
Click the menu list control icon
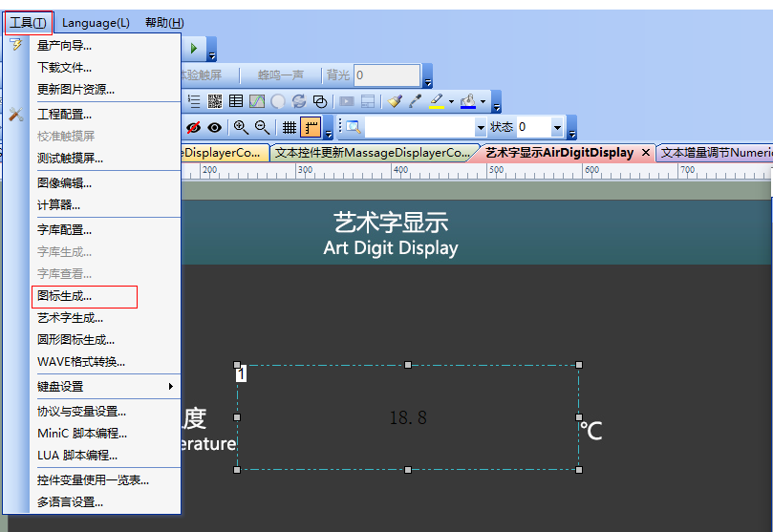pos(194,101)
